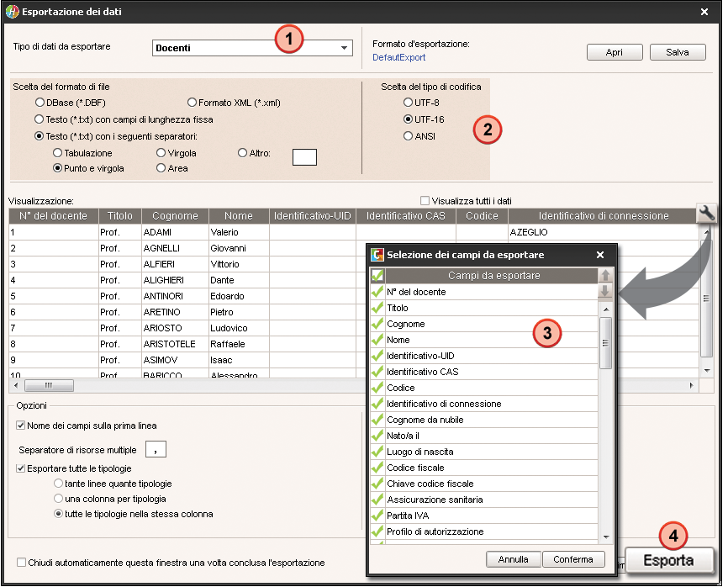Screen dimensions: 728x587
Task: Select tutte le tipologie nella stessa colonna
Action: pyautogui.click(x=59, y=514)
